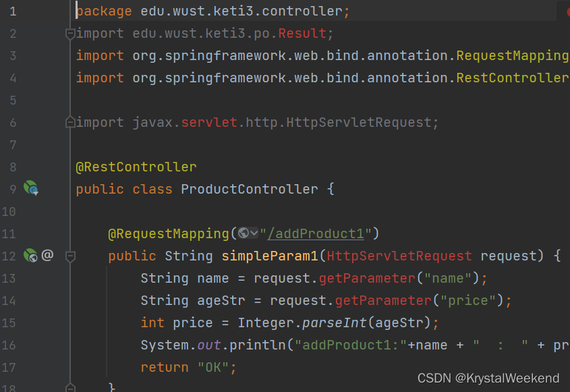Click the HttpServletRequest parameter type in the method signature
Screen dimensions: 570x392
tap(399, 256)
